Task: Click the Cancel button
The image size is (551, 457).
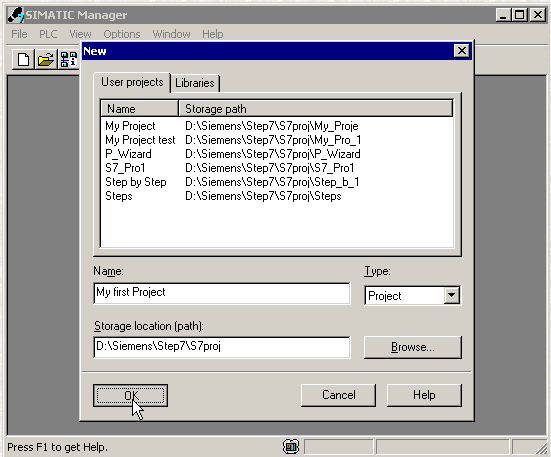Action: (x=338, y=395)
